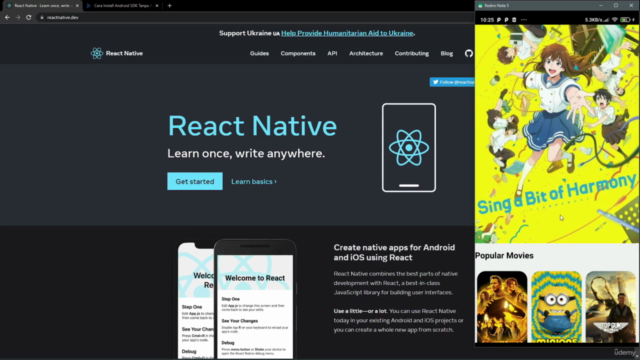
Task: Go to the API nav item
Action: [x=332, y=53]
